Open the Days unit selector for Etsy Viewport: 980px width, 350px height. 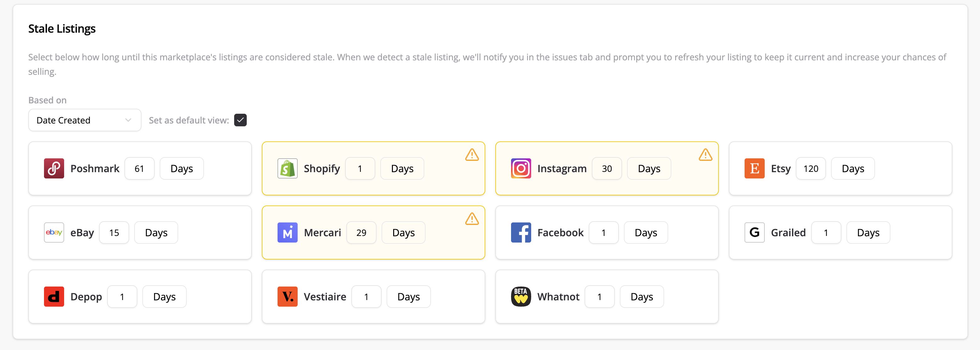point(853,168)
